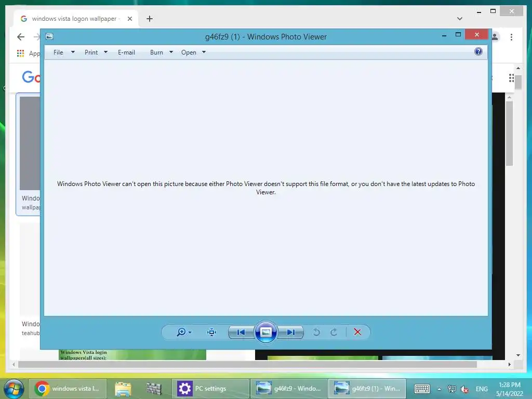Click the Actual size / fit to window icon
The height and width of the screenshot is (399, 532).
(x=212, y=332)
